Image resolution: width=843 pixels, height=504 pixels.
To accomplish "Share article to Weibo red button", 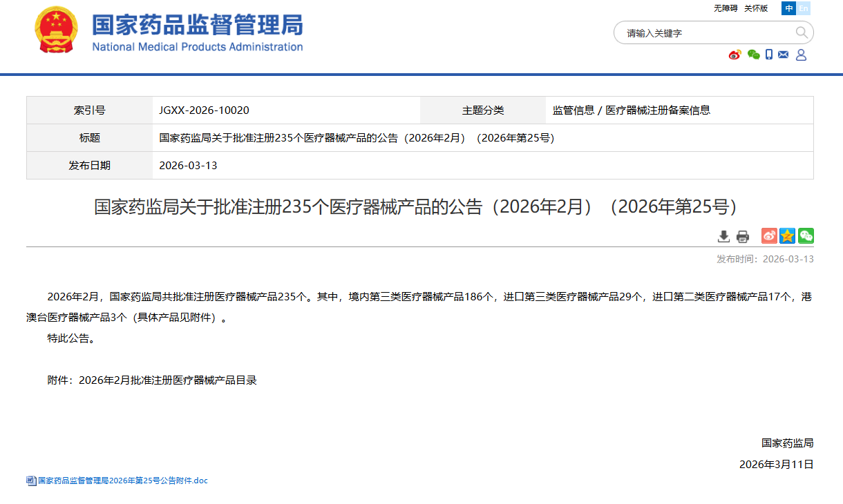I will (x=769, y=236).
